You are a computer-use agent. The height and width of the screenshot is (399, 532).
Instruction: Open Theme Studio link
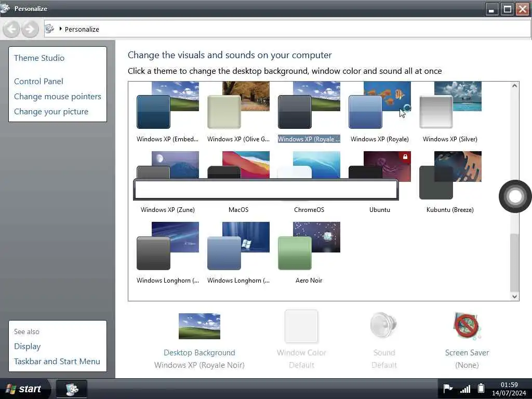pyautogui.click(x=39, y=58)
